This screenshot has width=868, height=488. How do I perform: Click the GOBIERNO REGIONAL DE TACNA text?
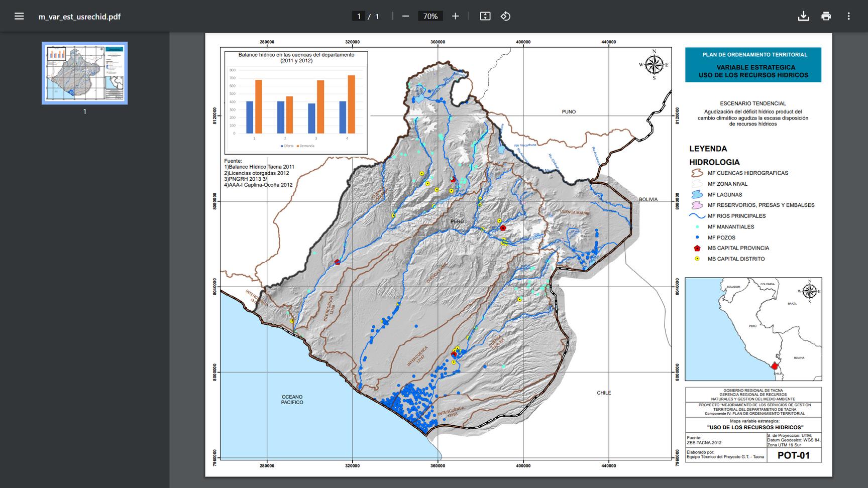(753, 391)
